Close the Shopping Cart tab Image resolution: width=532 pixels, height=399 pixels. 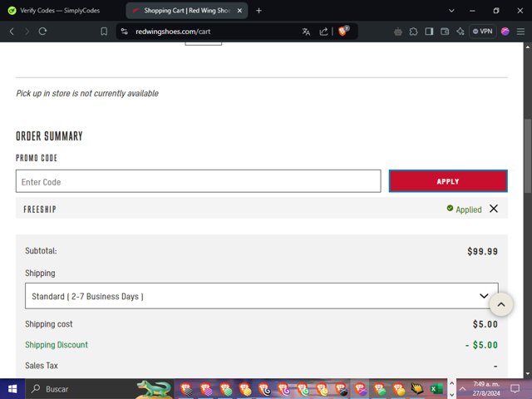[239, 11]
